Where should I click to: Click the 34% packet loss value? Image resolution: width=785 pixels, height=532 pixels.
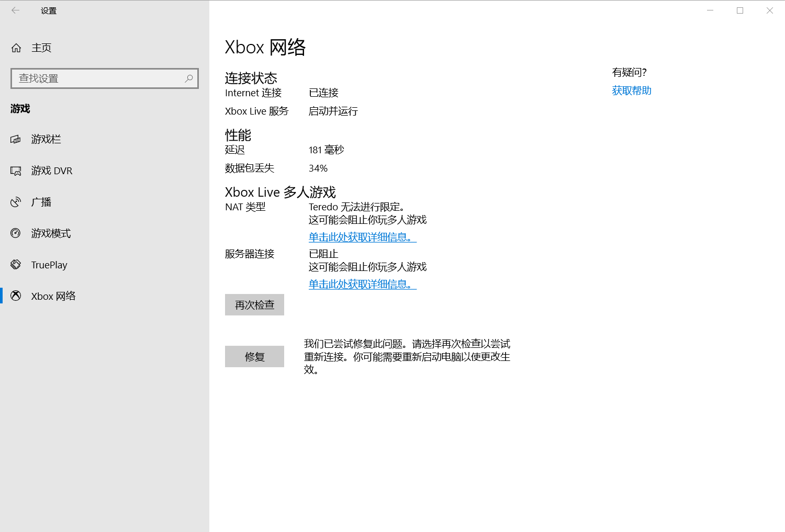[x=318, y=168]
